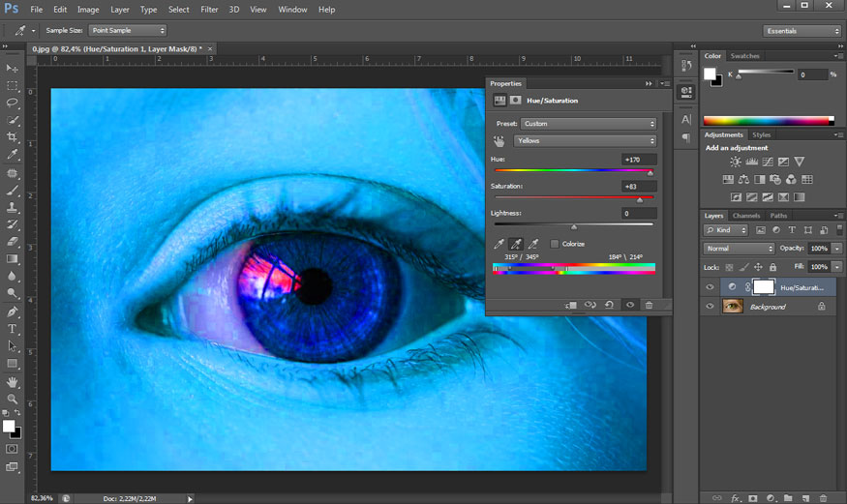Select the Lasso tool

pyautogui.click(x=13, y=103)
